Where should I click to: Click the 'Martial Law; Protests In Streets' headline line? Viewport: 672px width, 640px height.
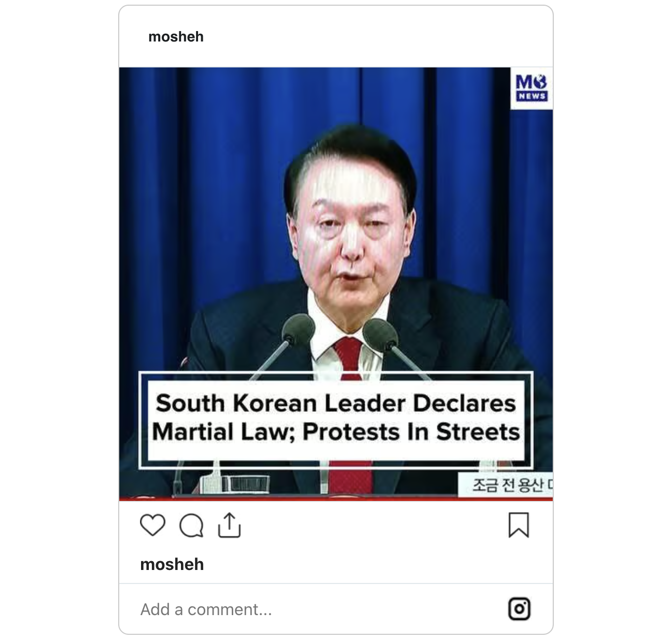point(336,432)
